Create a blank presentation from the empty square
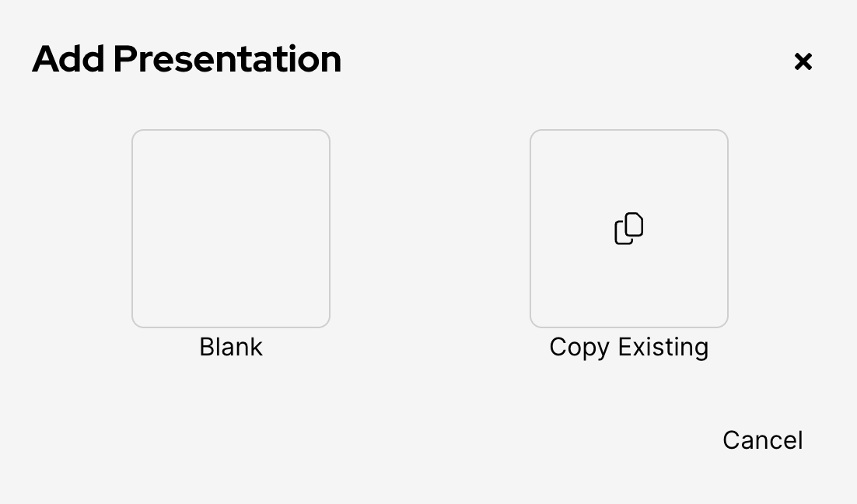 [x=231, y=229]
